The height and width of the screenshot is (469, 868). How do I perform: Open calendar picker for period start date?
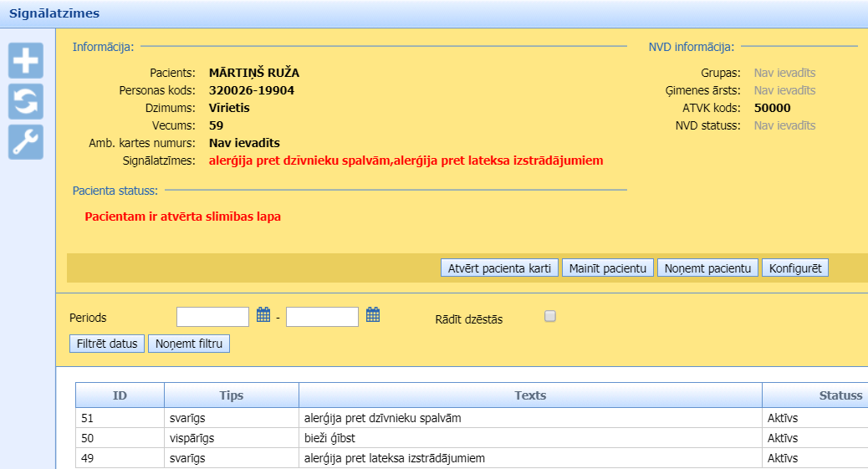263,315
